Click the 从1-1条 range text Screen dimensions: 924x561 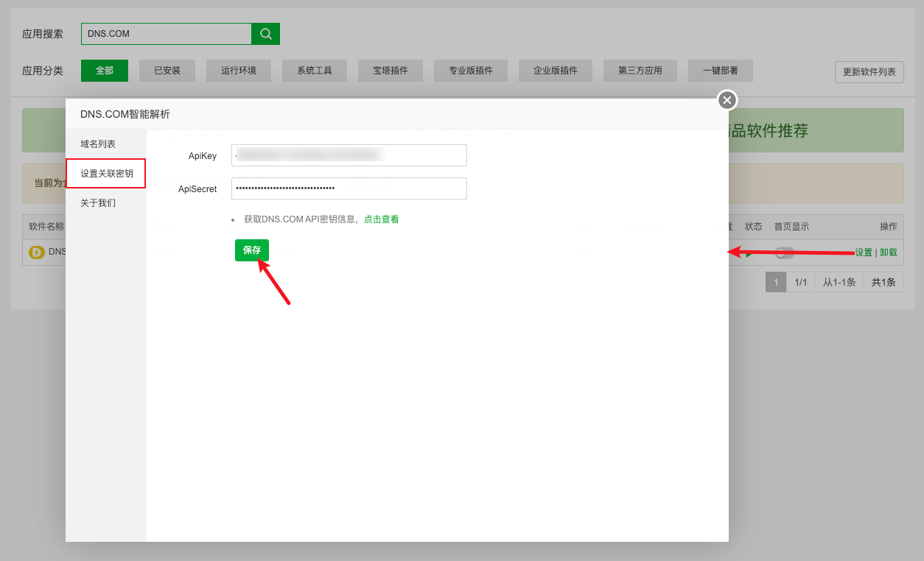[x=839, y=282]
